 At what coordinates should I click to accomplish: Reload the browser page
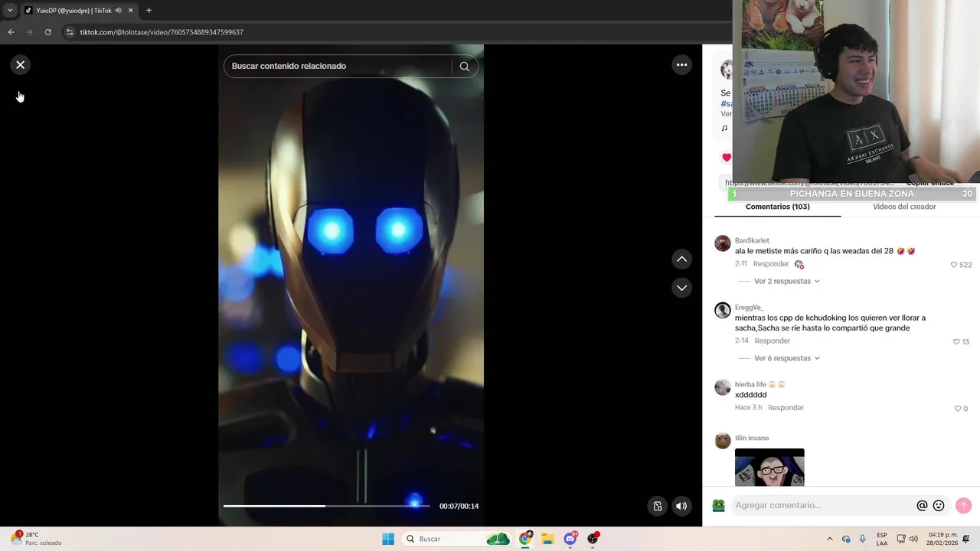[47, 32]
